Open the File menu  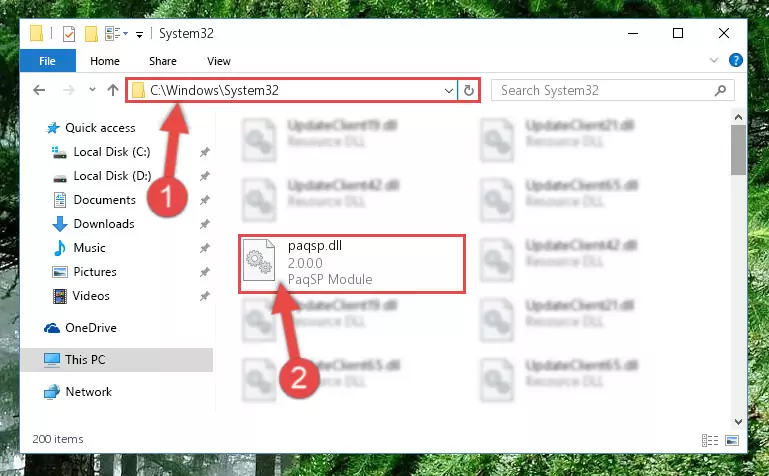[48, 61]
